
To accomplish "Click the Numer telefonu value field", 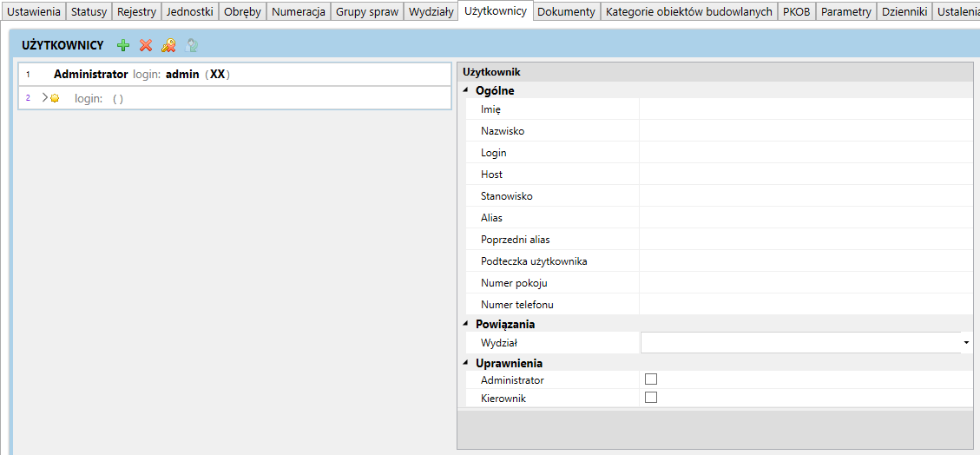I will tap(806, 305).
